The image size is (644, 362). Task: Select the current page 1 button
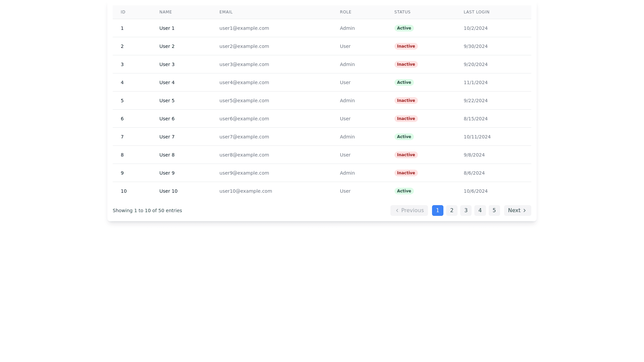pos(437,210)
